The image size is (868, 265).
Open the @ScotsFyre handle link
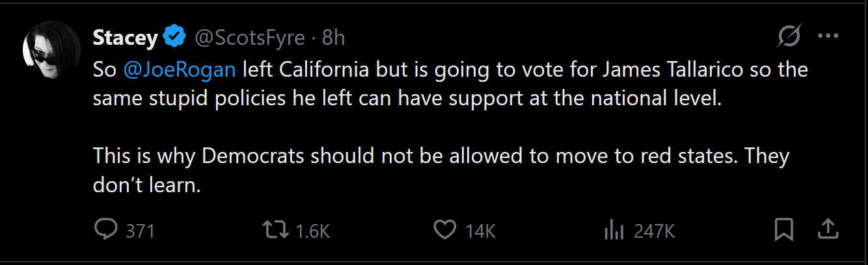250,38
